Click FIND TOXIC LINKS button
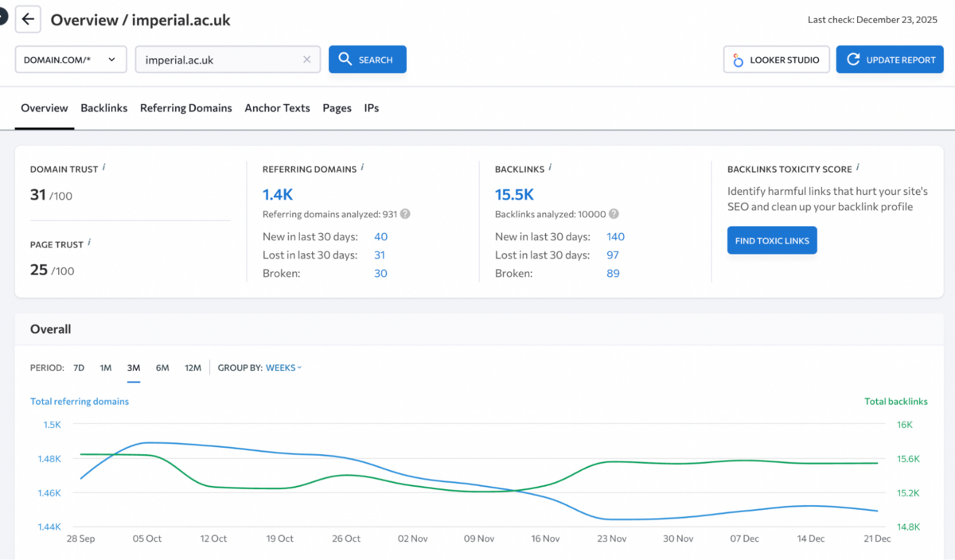The width and height of the screenshot is (955, 560). pos(772,240)
